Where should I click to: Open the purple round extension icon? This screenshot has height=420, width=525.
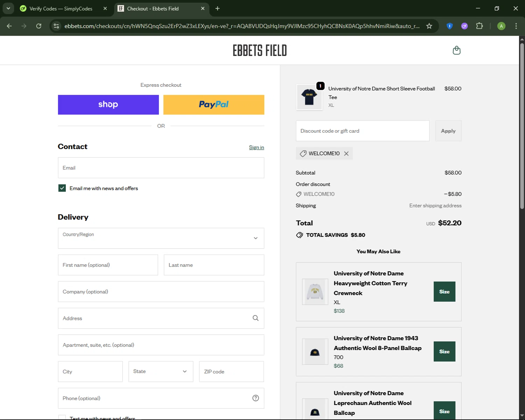[464, 26]
